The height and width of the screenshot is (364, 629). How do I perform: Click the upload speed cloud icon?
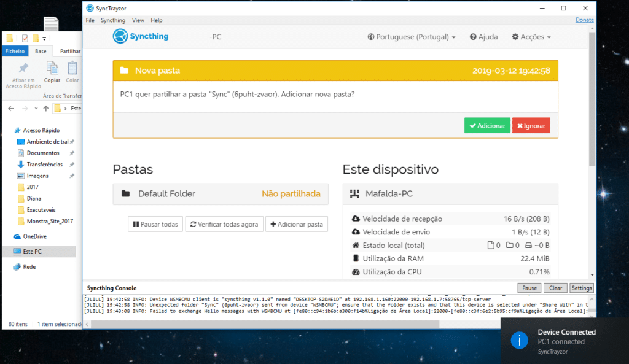pyautogui.click(x=356, y=231)
